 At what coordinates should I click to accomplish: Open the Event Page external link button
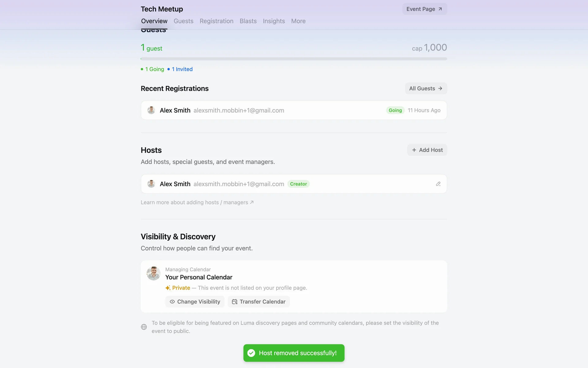pyautogui.click(x=424, y=9)
